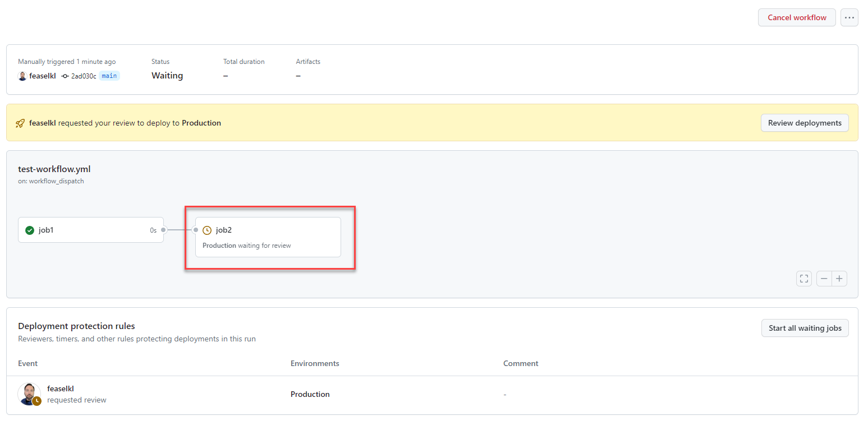Click the main branch label
The image size is (868, 421).
pyautogui.click(x=109, y=76)
